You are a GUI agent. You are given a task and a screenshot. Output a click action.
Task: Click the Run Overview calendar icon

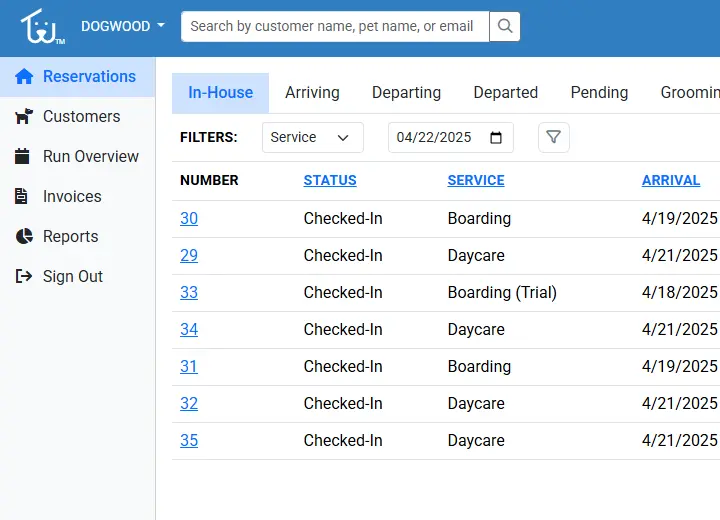24,157
